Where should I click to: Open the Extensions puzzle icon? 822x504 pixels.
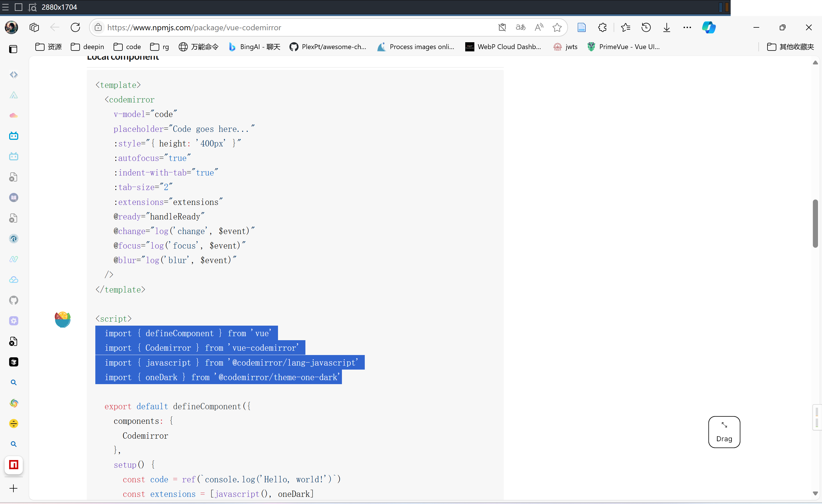[602, 27]
